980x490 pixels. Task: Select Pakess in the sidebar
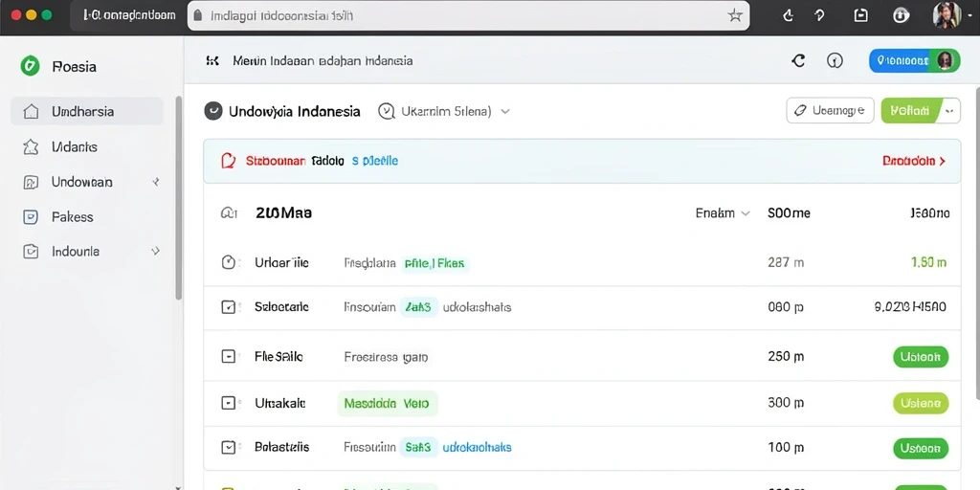pos(87,217)
